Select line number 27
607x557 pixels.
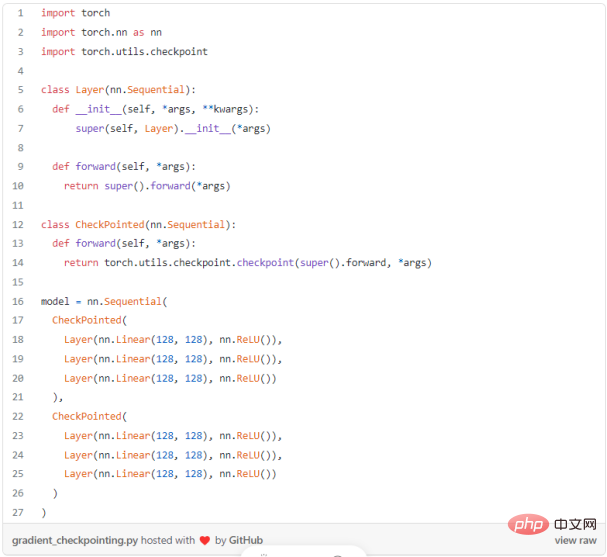pyautogui.click(x=18, y=512)
